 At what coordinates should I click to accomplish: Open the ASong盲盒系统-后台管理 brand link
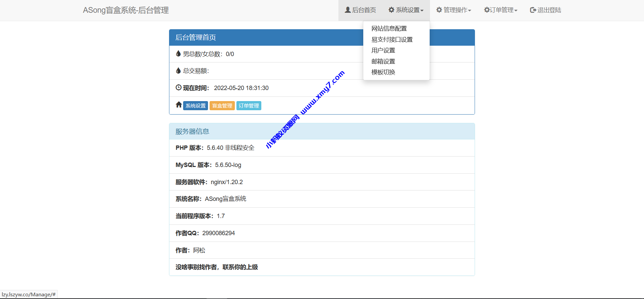click(126, 10)
